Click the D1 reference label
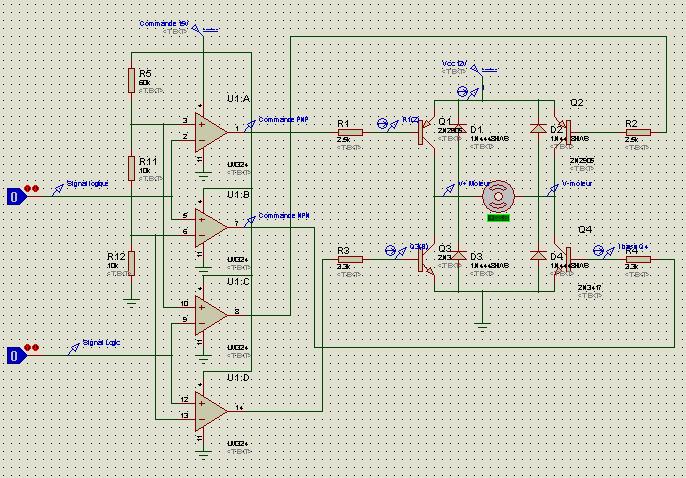This screenshot has height=478, width=686. coord(476,130)
